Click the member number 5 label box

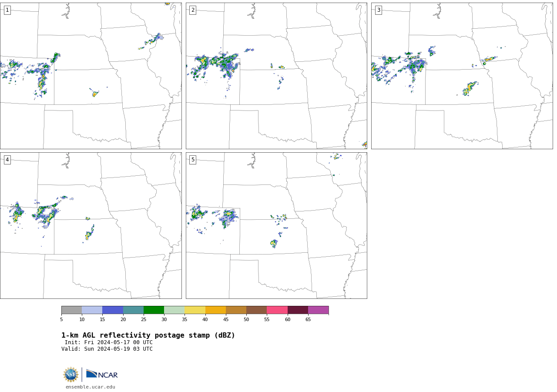point(193,160)
